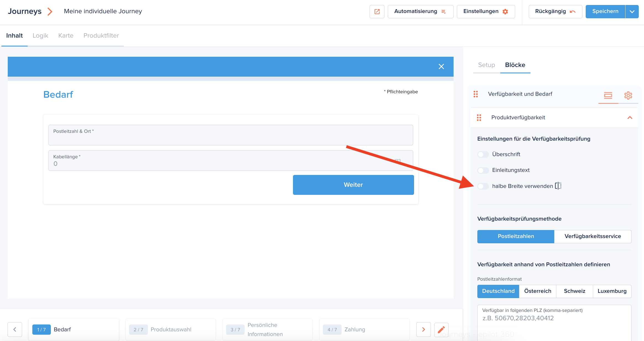Click the half-width layout icon
Screen dimensions: 644x341
(x=558, y=186)
